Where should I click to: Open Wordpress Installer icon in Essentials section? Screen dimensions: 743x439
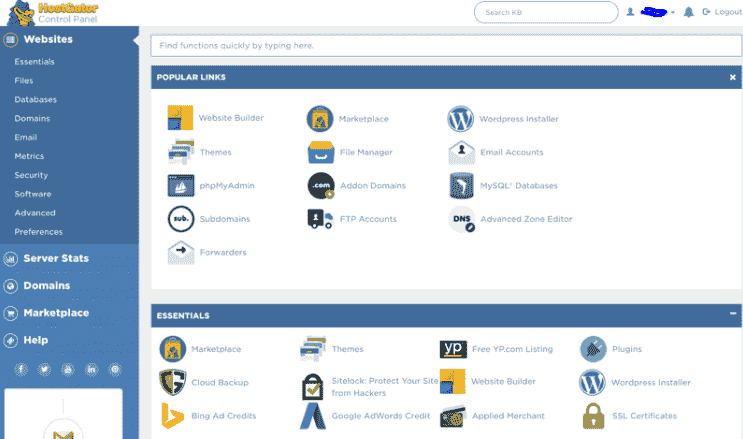pos(592,382)
